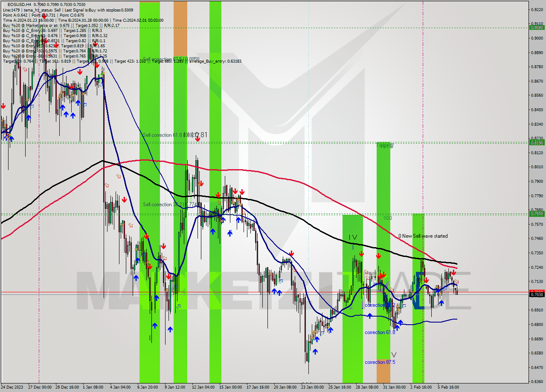
Task: Click the 0.6910 price axis value
Action: 537,310
